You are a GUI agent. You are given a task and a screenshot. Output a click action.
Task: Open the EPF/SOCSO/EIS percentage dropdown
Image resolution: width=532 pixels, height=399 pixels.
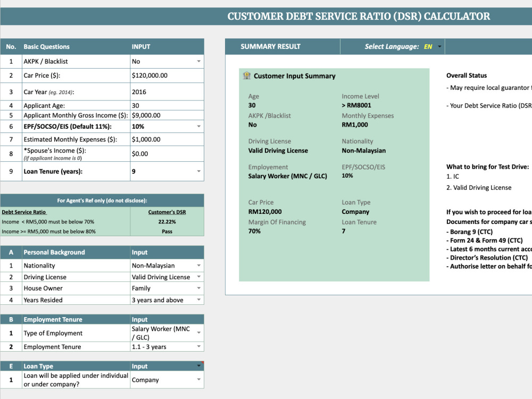coord(199,126)
